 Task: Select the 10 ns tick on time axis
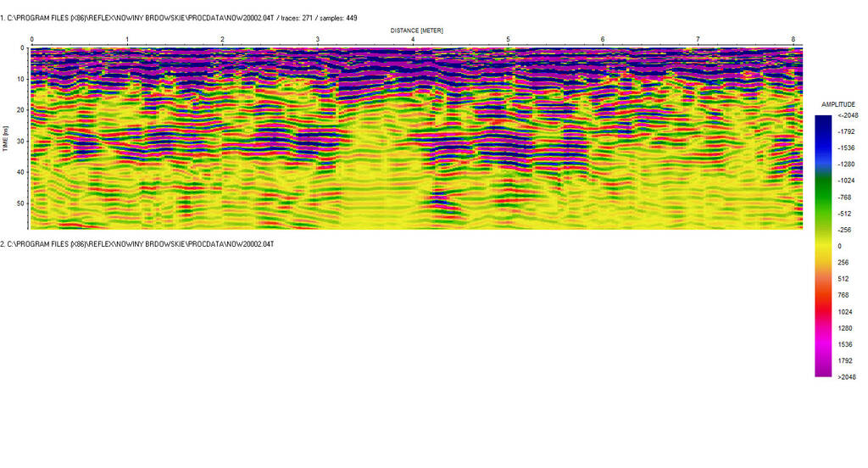click(x=19, y=79)
